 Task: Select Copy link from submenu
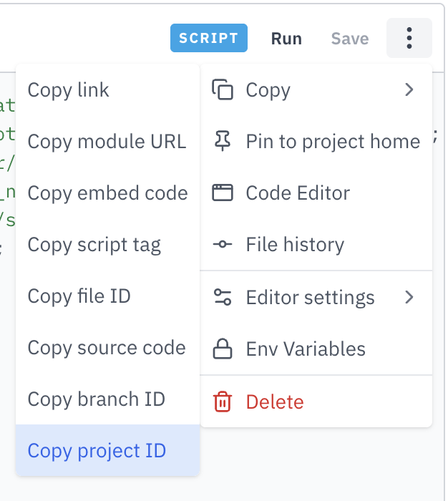69,90
